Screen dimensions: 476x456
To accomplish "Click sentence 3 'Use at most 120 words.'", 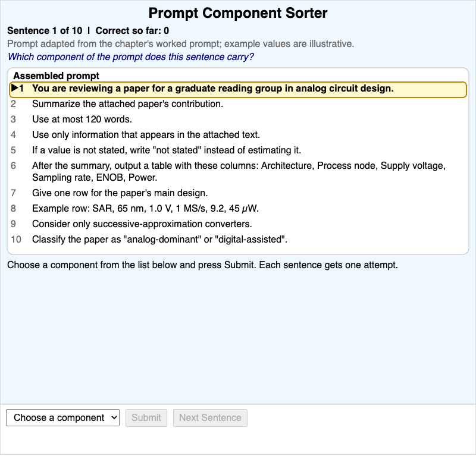I will [x=82, y=119].
